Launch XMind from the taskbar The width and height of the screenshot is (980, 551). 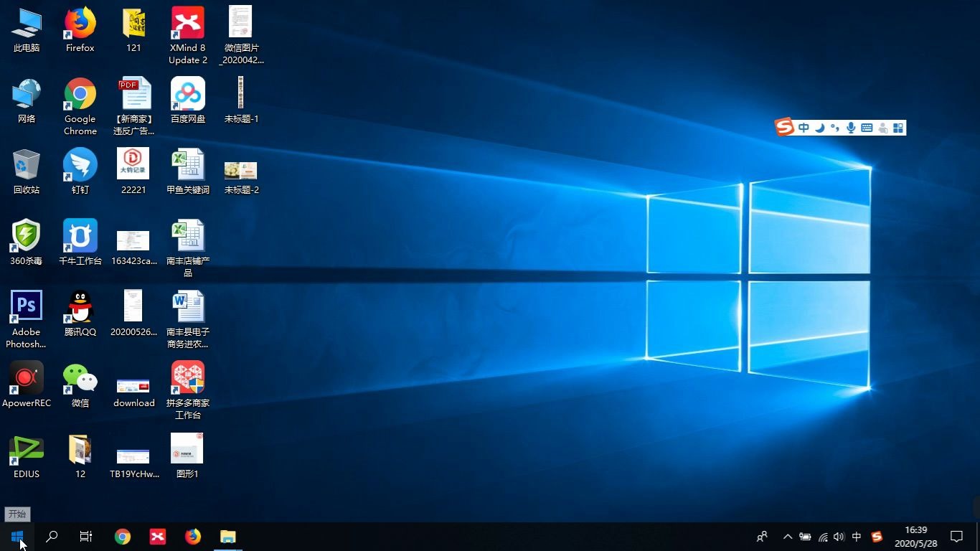click(158, 537)
